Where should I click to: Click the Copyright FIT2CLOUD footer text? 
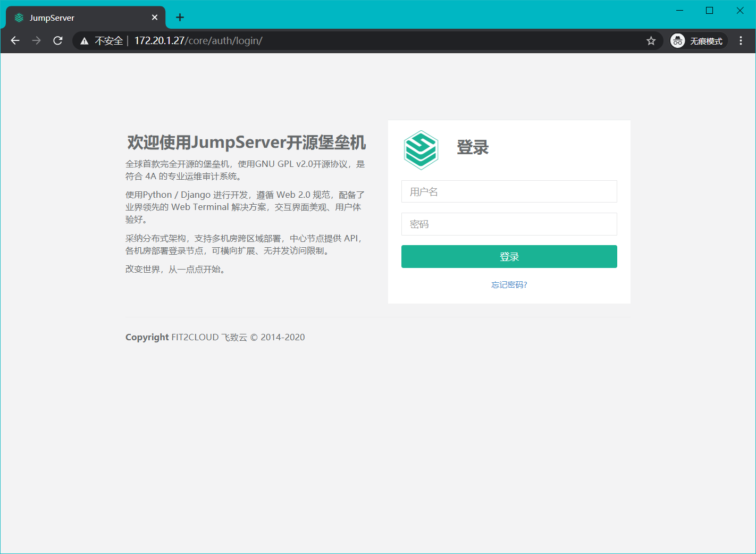click(215, 337)
